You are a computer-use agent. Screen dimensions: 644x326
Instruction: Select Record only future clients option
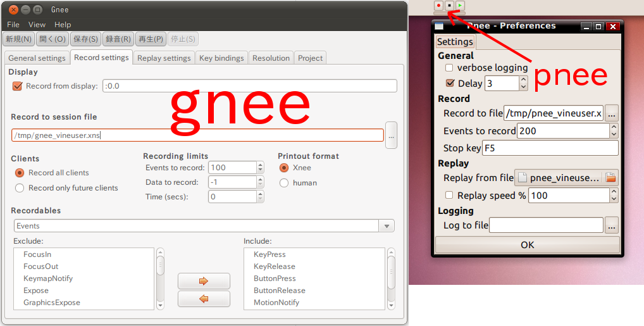click(20, 188)
